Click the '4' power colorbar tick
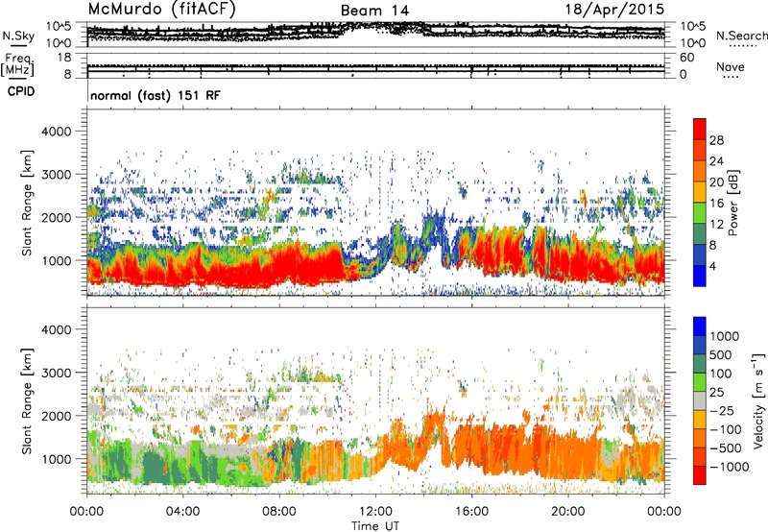This screenshot has width=768, height=532. click(712, 266)
